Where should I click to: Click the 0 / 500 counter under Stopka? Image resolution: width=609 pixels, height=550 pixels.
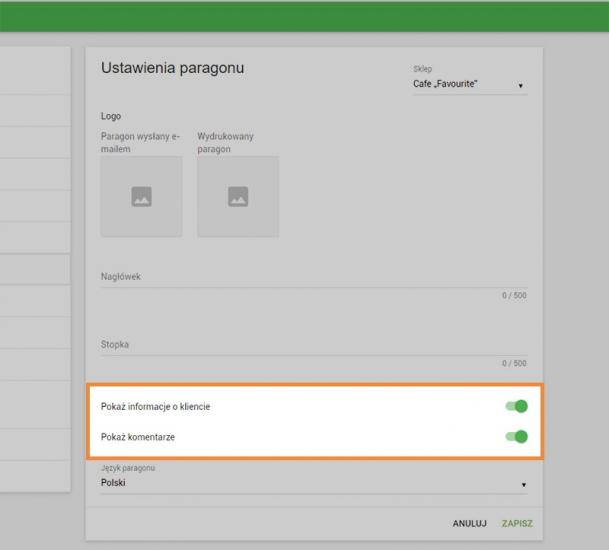pos(514,363)
